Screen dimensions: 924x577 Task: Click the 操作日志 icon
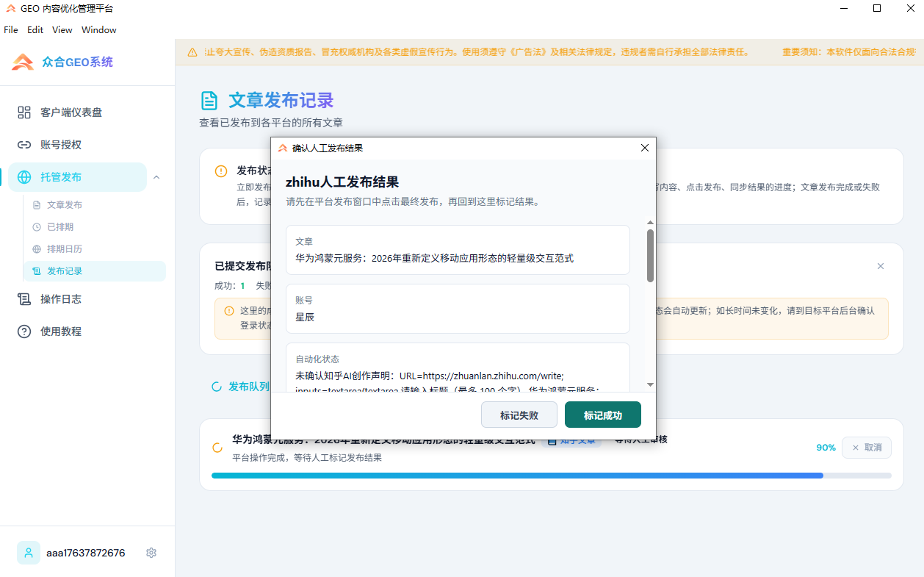coord(24,299)
